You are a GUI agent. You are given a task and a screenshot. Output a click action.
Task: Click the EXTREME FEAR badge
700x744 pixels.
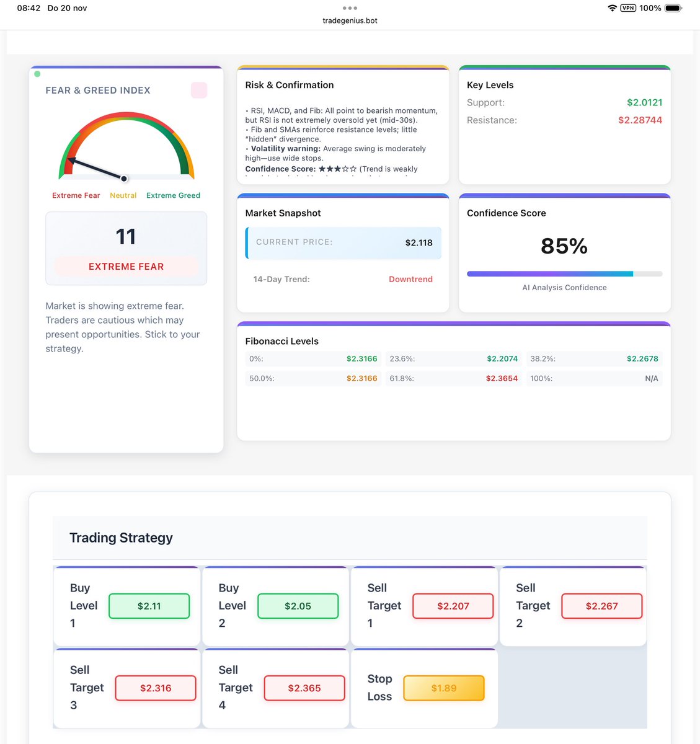126,267
